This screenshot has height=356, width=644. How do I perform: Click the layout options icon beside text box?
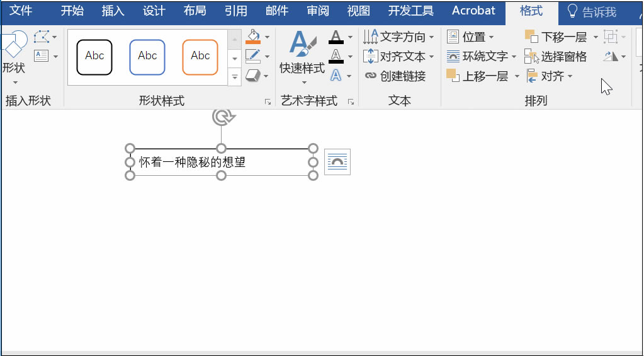[x=337, y=162]
